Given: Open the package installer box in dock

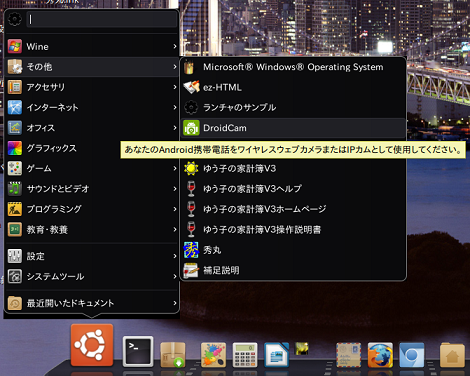Looking at the screenshot, I should [173, 355].
